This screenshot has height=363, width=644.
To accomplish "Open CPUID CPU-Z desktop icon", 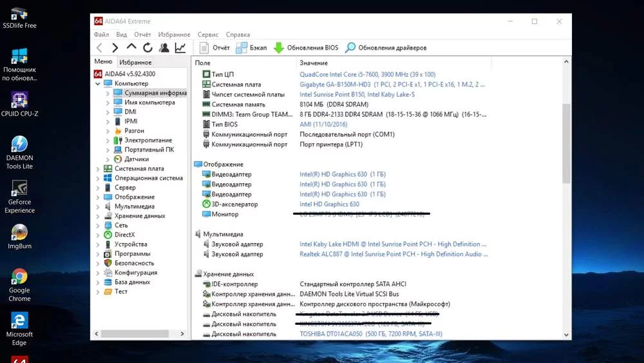I will (19, 104).
